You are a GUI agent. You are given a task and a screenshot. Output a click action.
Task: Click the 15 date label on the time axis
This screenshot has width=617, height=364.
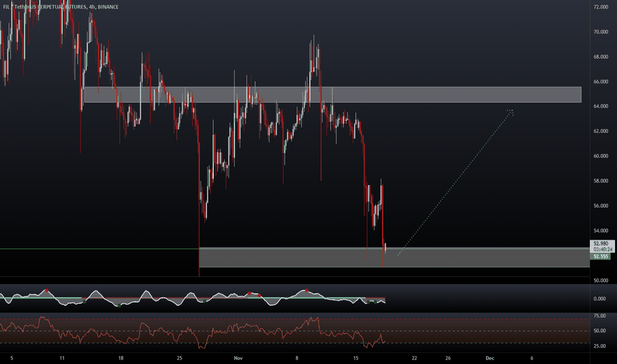[356, 358]
